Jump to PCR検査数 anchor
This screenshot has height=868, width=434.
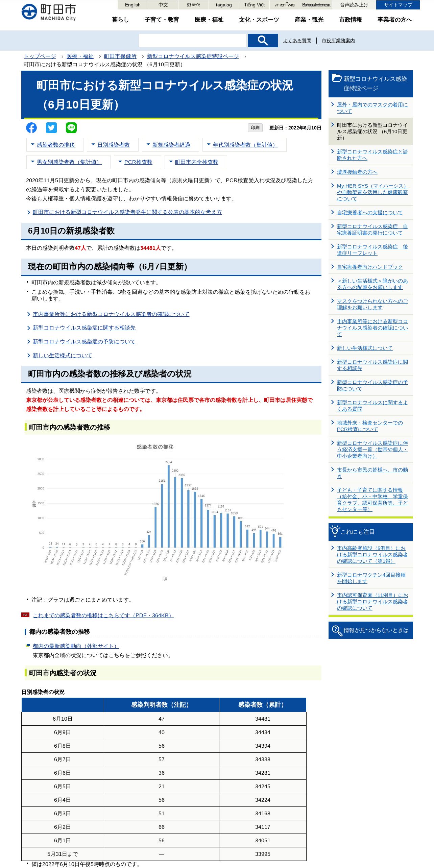[138, 162]
